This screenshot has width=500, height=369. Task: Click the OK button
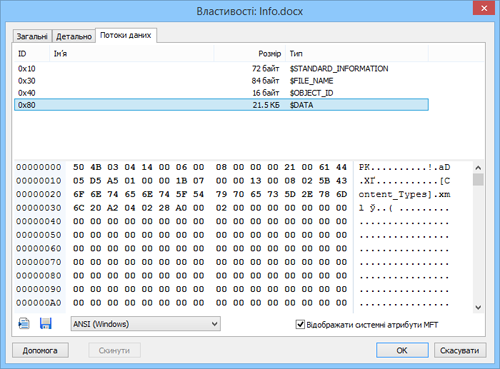(402, 350)
